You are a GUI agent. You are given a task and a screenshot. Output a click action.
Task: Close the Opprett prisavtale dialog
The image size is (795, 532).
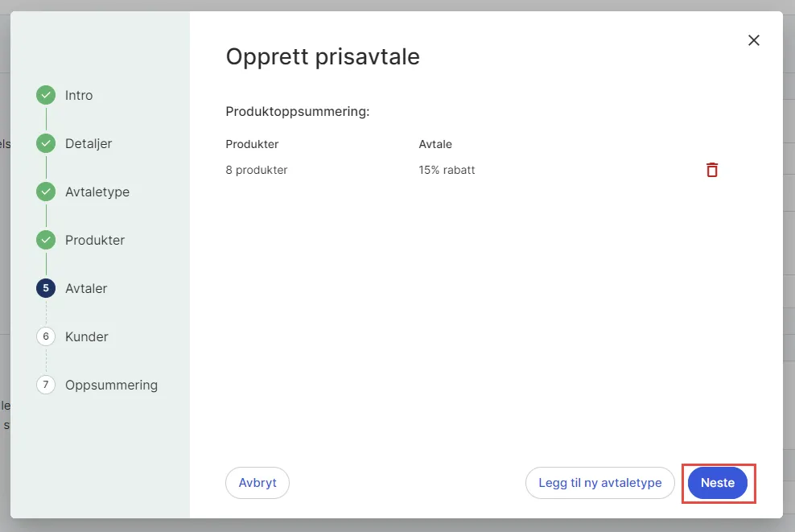pos(754,40)
